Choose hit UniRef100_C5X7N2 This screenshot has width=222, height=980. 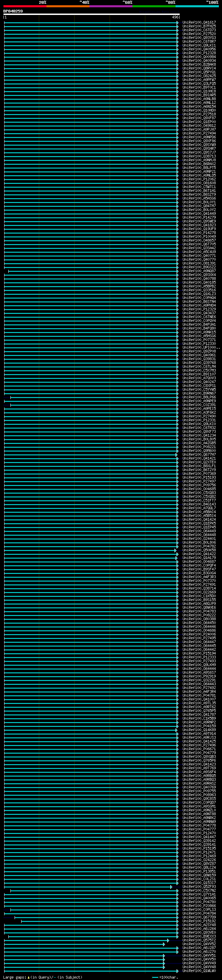pos(199,891)
